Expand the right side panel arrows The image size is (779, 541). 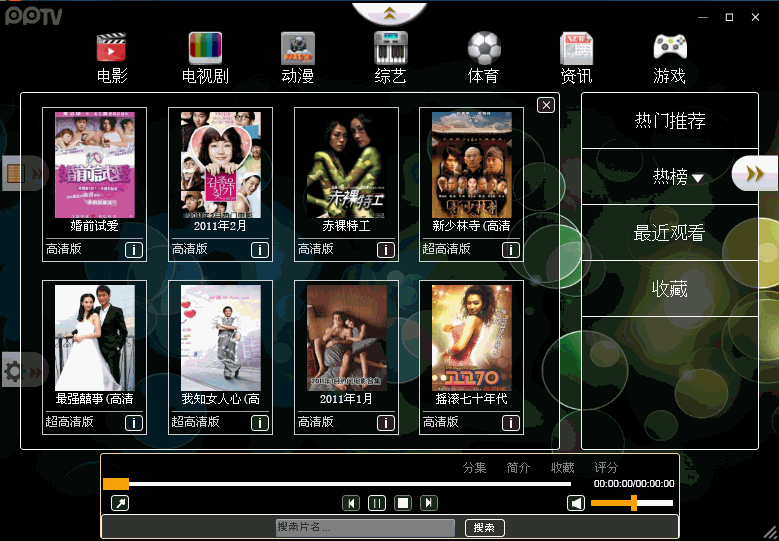tap(755, 173)
